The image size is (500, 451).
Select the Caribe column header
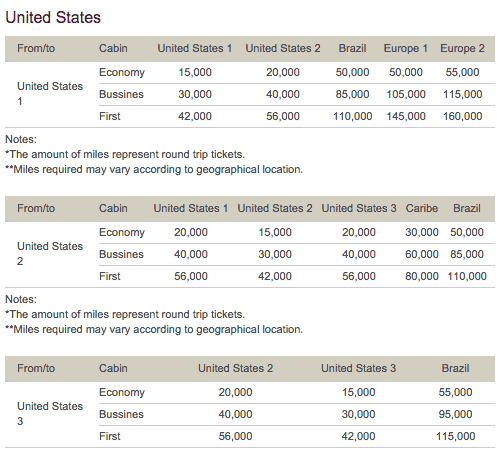point(422,208)
